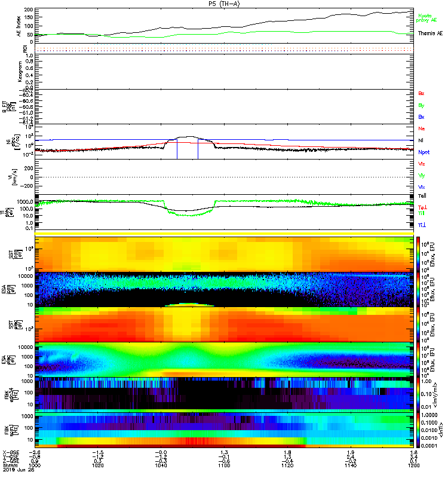The width and height of the screenshot is (448, 478).
Task: Select the green Ti parallel legend label
Action: click(x=421, y=213)
